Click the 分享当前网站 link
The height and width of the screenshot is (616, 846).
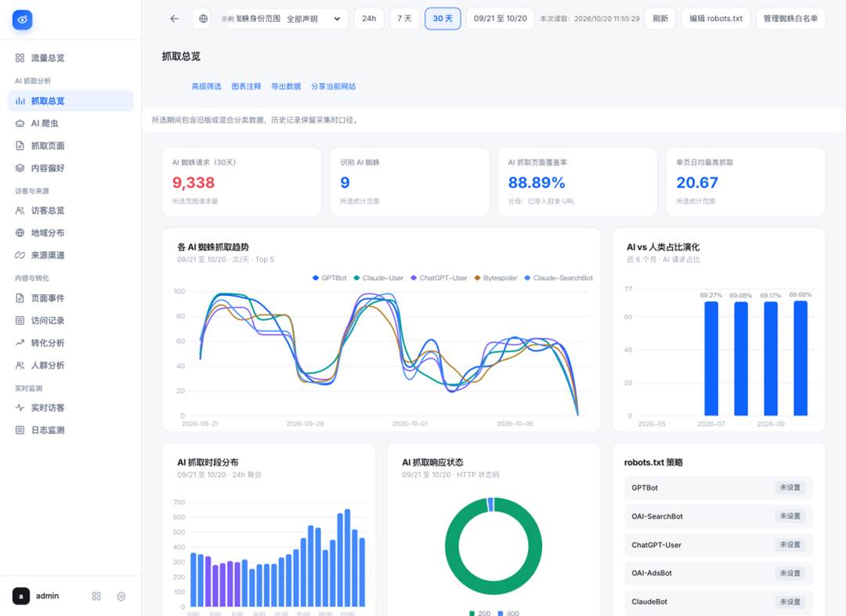334,86
